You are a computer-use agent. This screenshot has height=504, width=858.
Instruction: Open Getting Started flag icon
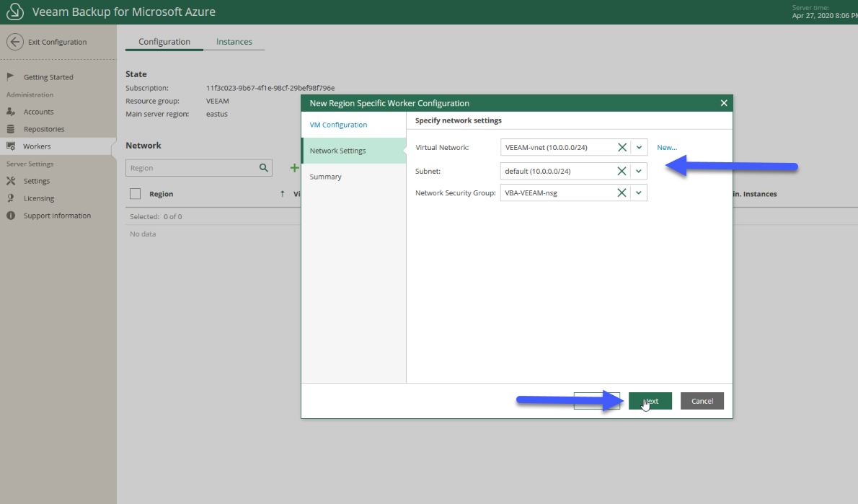pos(10,76)
